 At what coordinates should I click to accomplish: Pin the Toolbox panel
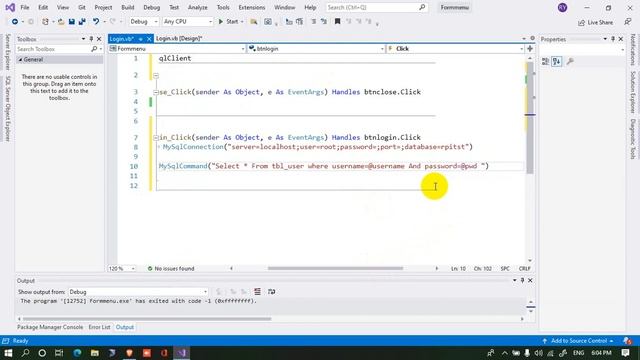point(91,39)
